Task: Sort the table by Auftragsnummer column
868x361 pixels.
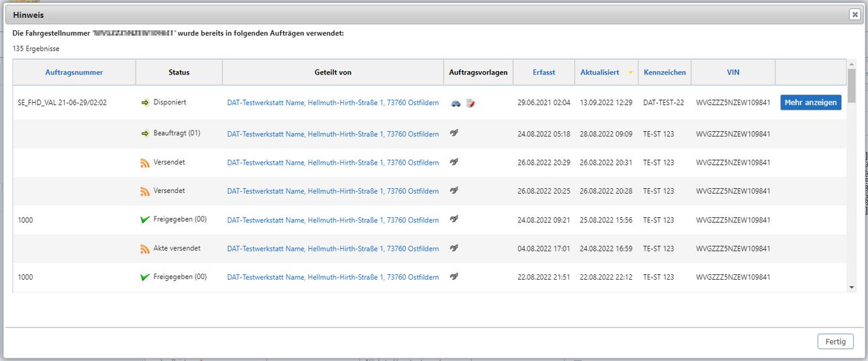Action: tap(74, 73)
